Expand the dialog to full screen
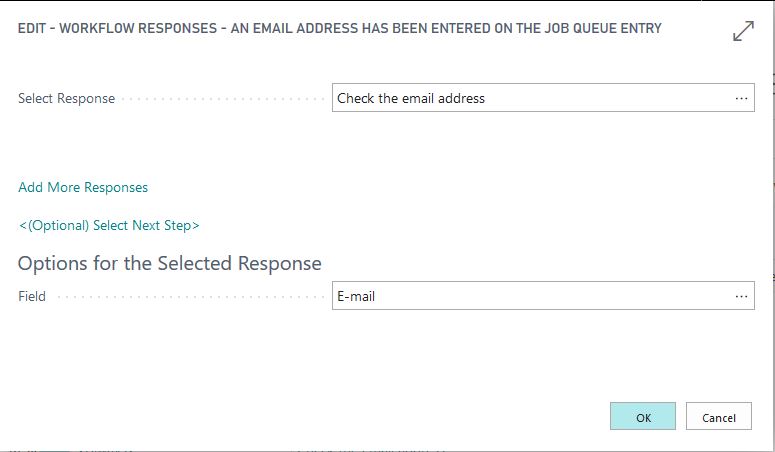Screen dimensions: 775x452 pos(743,32)
